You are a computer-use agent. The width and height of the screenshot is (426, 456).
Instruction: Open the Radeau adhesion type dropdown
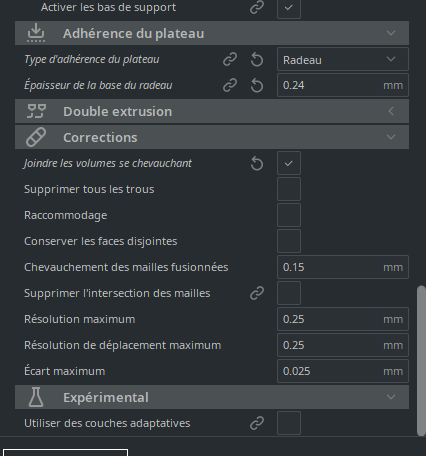(343, 59)
